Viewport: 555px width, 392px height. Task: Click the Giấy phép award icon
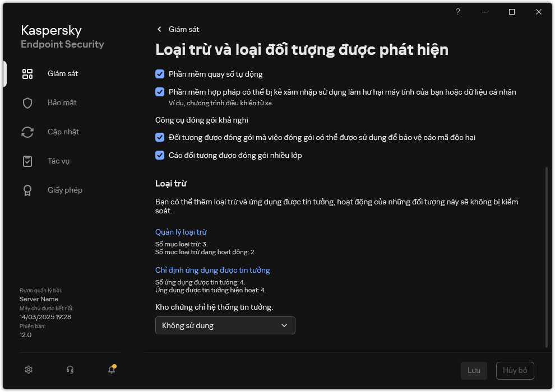pyautogui.click(x=27, y=190)
